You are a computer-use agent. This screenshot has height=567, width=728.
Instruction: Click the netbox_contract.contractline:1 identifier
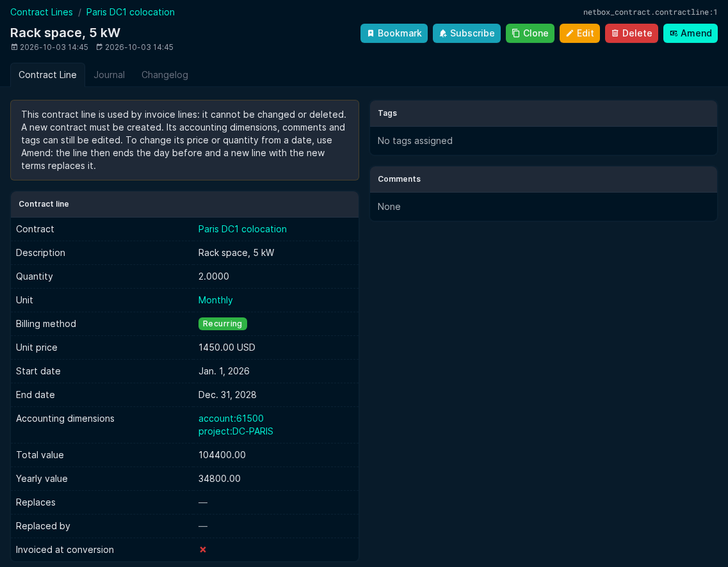pos(650,12)
